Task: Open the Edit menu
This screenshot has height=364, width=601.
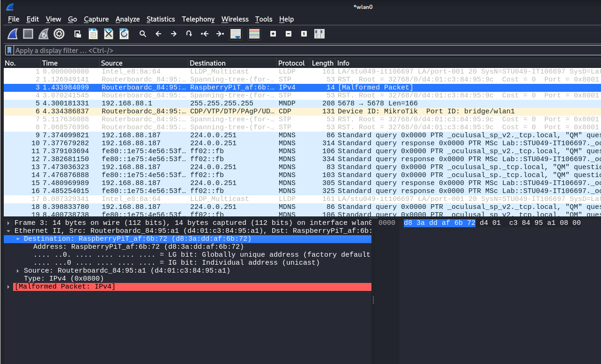Action: coord(33,19)
